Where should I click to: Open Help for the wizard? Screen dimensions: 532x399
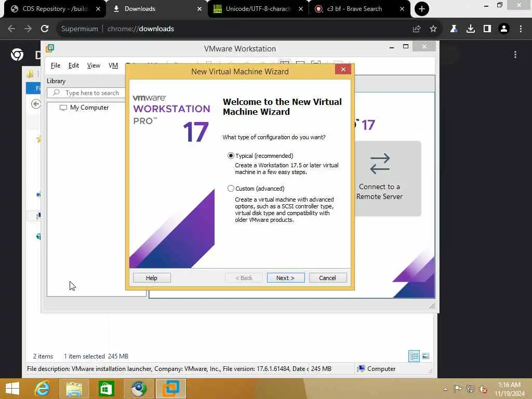pyautogui.click(x=152, y=278)
